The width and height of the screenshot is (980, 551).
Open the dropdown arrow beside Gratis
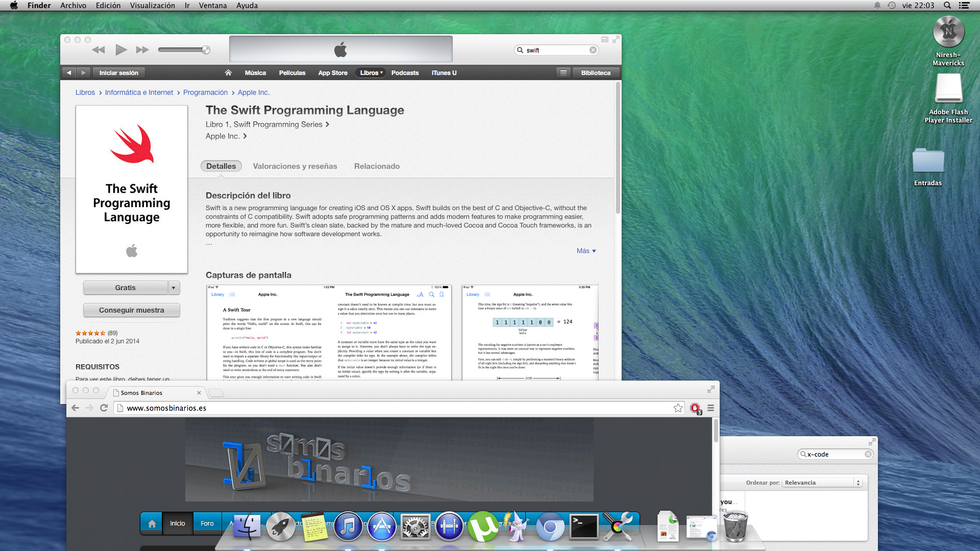[x=174, y=288]
